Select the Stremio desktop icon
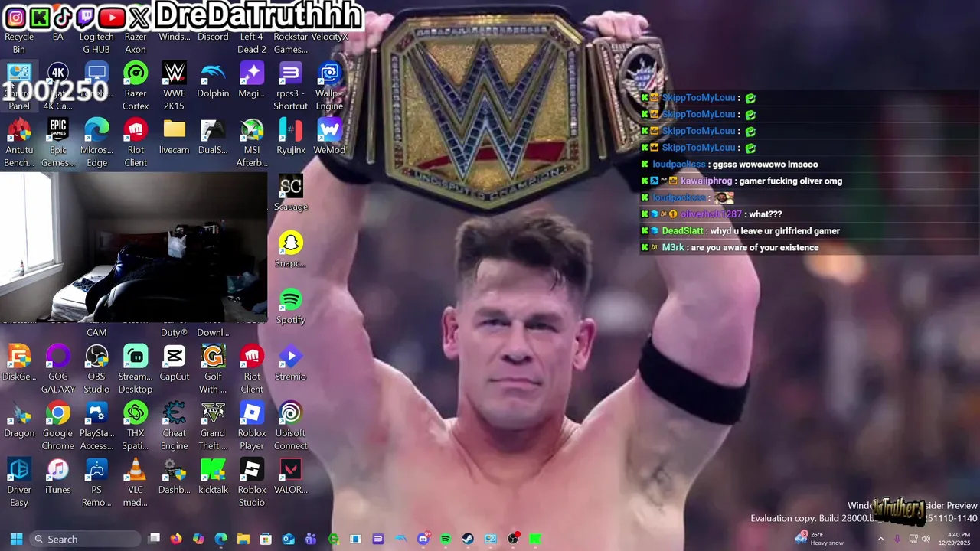The image size is (980, 551). (291, 364)
